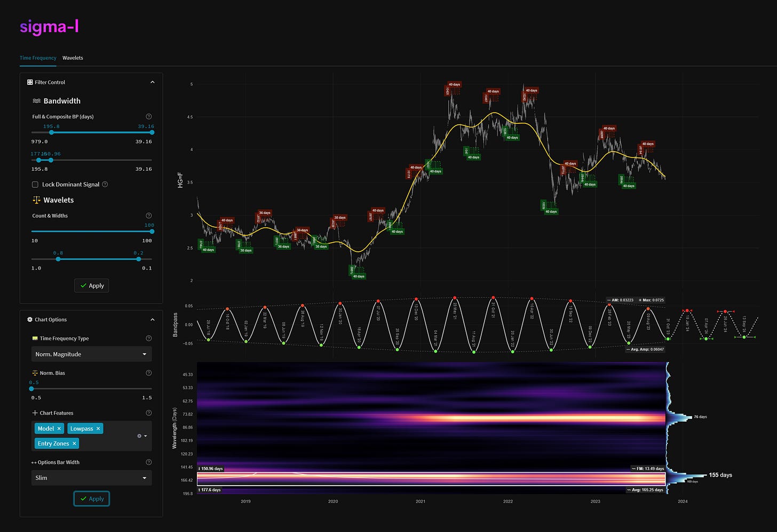Clear all selected chart features

coord(139,436)
